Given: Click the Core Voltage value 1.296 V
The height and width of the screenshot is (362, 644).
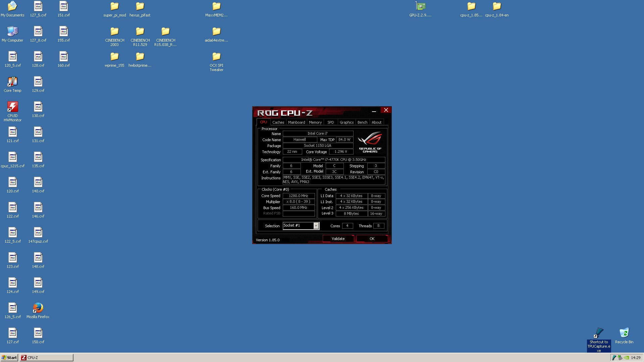Looking at the screenshot, I should [341, 152].
